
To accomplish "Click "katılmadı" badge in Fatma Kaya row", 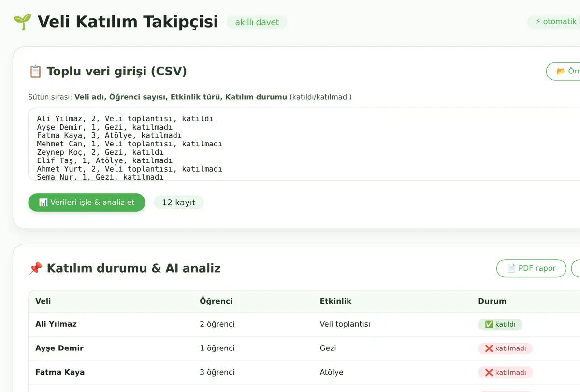I will coord(506,373).
